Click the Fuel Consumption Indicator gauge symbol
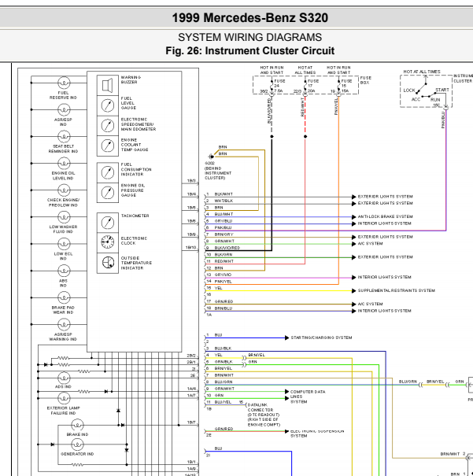 tap(108, 172)
